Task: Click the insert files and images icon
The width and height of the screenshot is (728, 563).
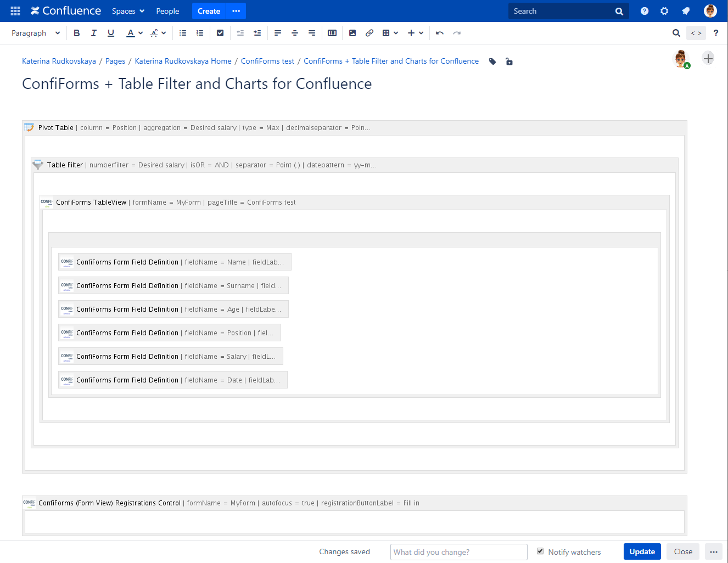Action: (352, 33)
